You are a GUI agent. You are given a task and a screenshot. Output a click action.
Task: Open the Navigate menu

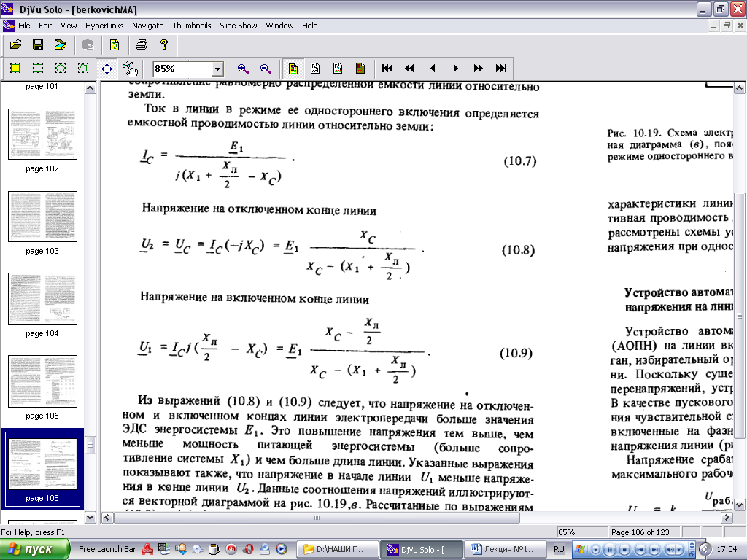147,26
